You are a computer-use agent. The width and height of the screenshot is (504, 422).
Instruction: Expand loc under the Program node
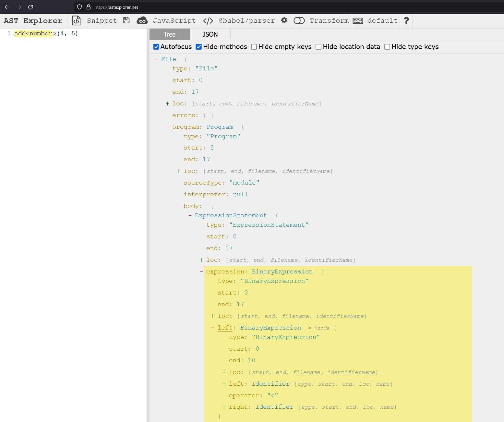(x=179, y=171)
